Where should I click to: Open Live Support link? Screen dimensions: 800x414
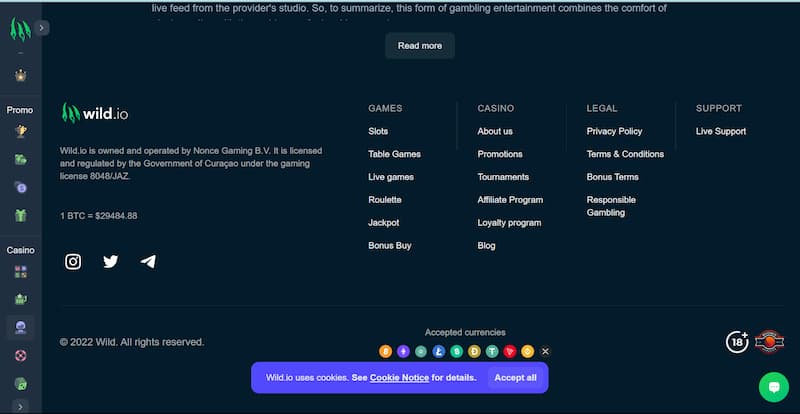pos(721,131)
